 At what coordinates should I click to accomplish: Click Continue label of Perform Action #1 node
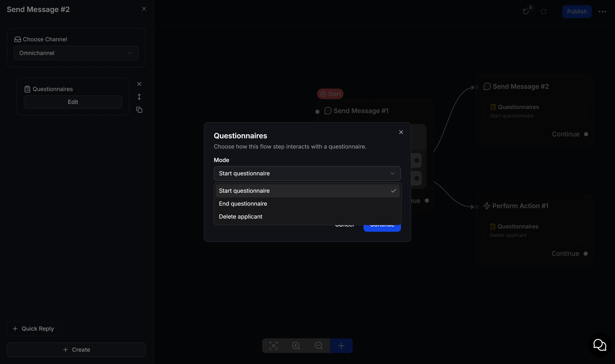click(x=565, y=254)
